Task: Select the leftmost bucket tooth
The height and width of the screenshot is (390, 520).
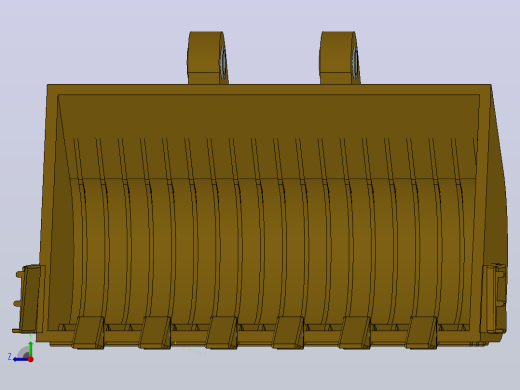Action: (88, 333)
